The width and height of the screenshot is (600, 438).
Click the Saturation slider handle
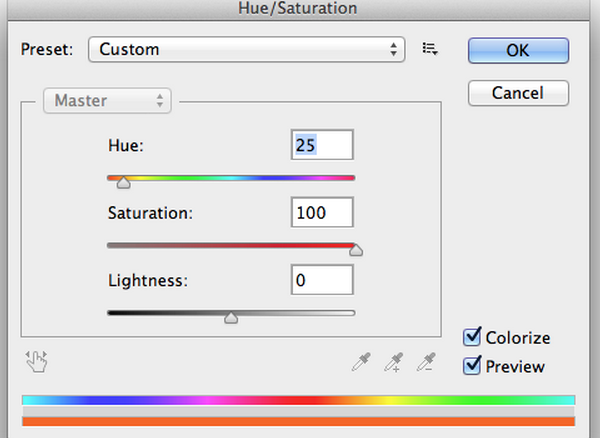coord(355,250)
